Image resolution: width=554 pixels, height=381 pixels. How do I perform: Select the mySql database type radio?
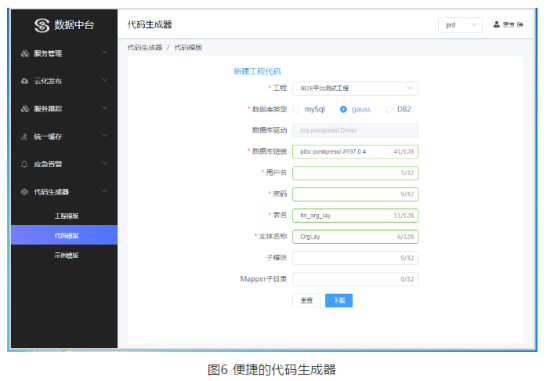(x=296, y=109)
